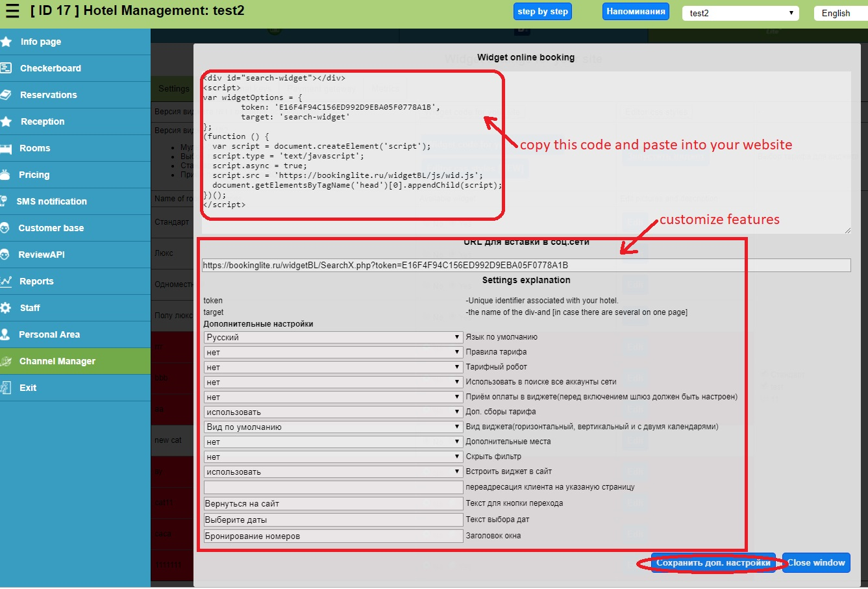Click the social network URL field
868x589 pixels.
click(x=526, y=265)
